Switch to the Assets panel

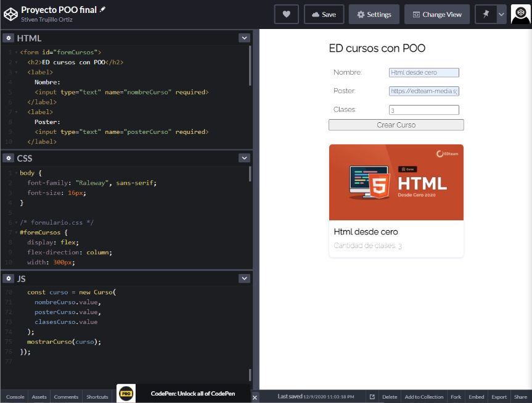38,397
